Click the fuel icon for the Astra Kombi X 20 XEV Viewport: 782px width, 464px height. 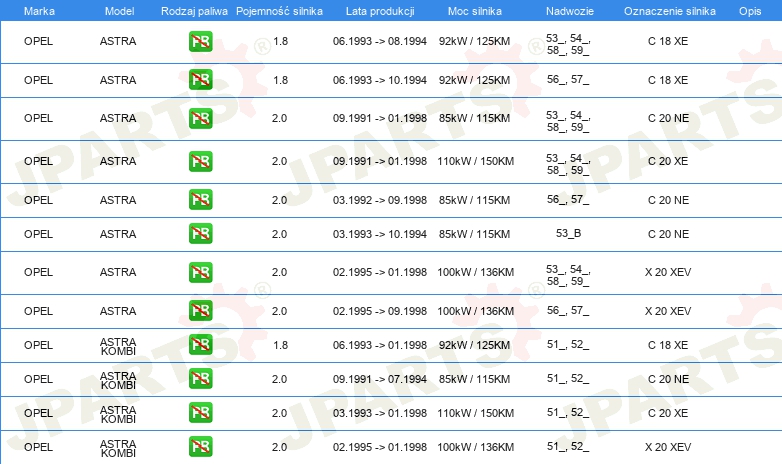200,447
